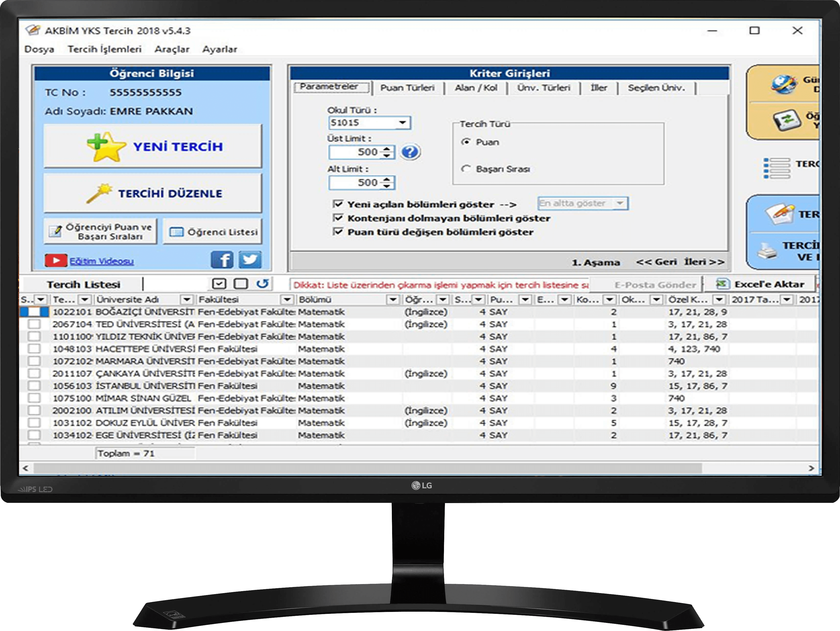Click the << Geri button
840x631 pixels.
pos(656,262)
